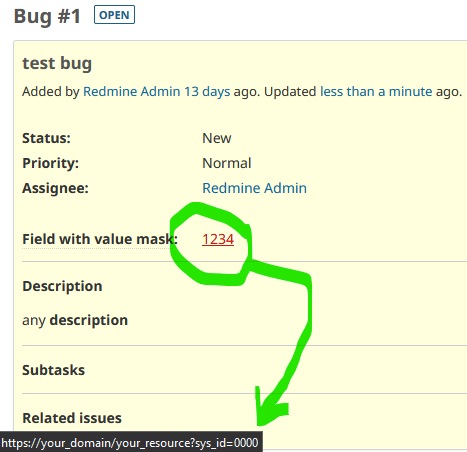The image size is (467, 452).
Task: Click the 'New' status value
Action: [217, 138]
